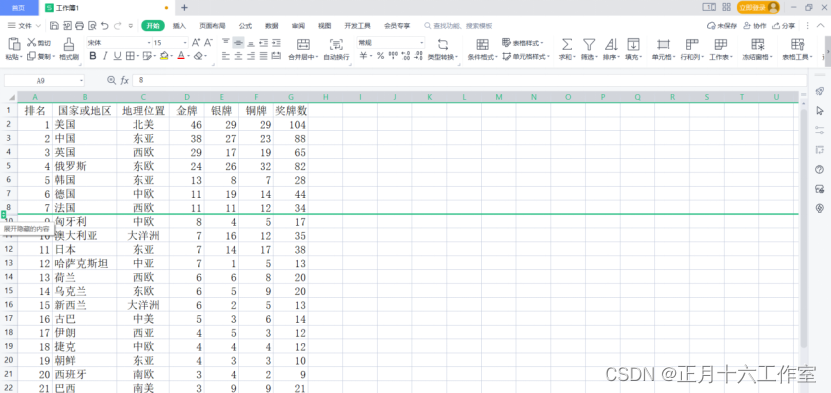Open the 公式 (Formulas) ribbon tab
831x393 pixels.
(245, 25)
